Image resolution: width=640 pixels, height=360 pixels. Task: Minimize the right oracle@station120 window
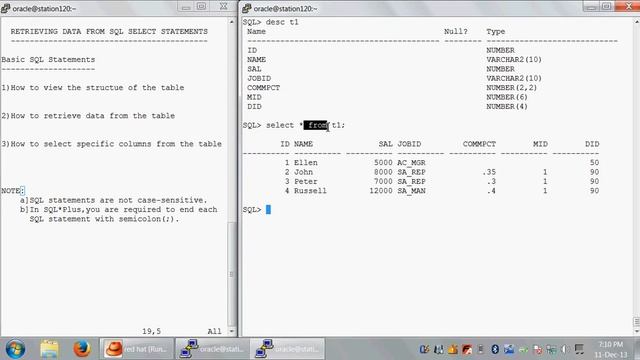click(591, 7)
